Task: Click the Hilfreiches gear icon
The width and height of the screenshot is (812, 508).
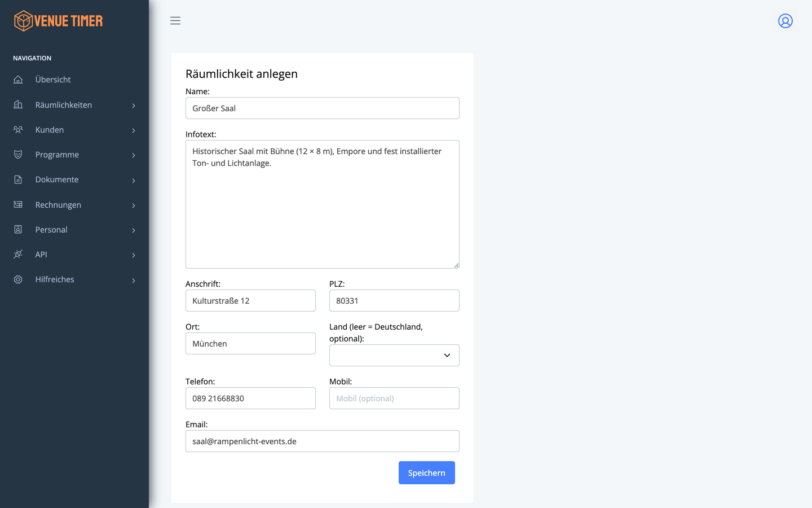Action: coord(18,279)
